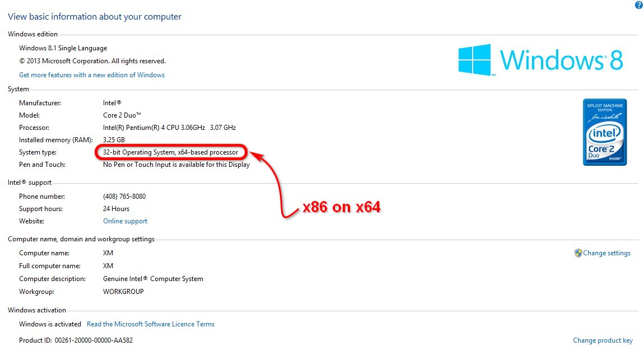The image size is (644, 360).
Task: Select the Windows 8.1 Single Language text
Action: point(63,48)
